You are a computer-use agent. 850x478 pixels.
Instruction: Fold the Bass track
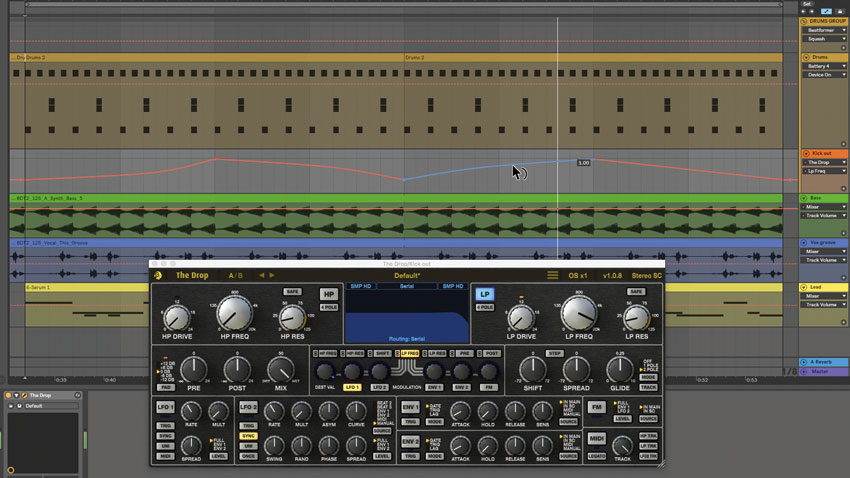(804, 198)
